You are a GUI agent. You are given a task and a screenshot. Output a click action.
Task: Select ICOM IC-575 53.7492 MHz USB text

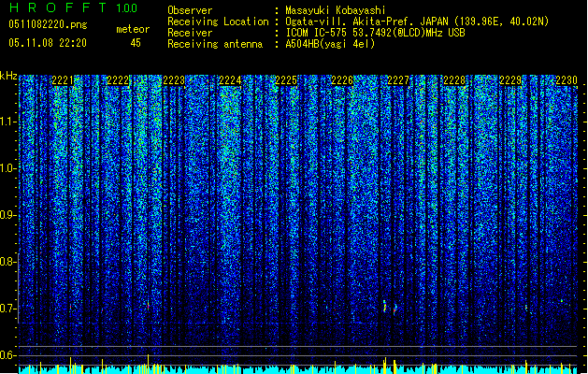pos(375,33)
